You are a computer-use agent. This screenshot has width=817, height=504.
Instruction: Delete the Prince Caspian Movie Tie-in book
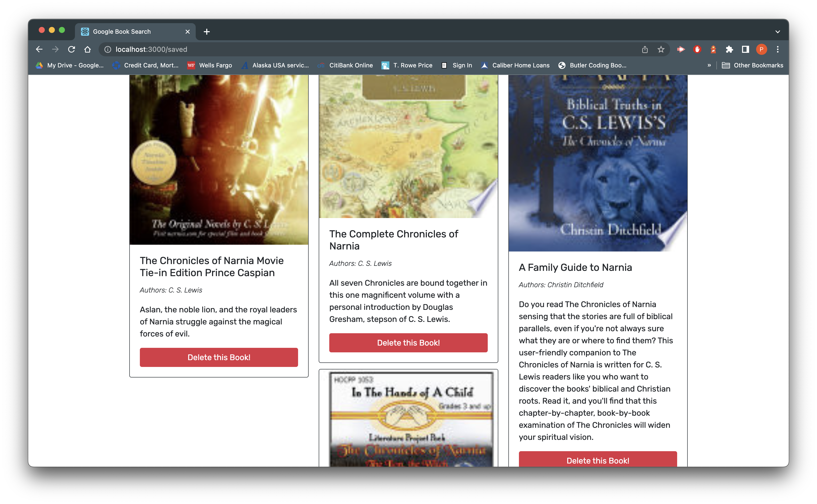click(219, 357)
